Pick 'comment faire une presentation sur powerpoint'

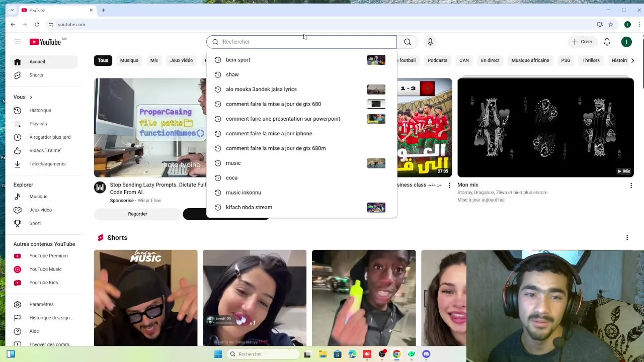click(x=301, y=119)
